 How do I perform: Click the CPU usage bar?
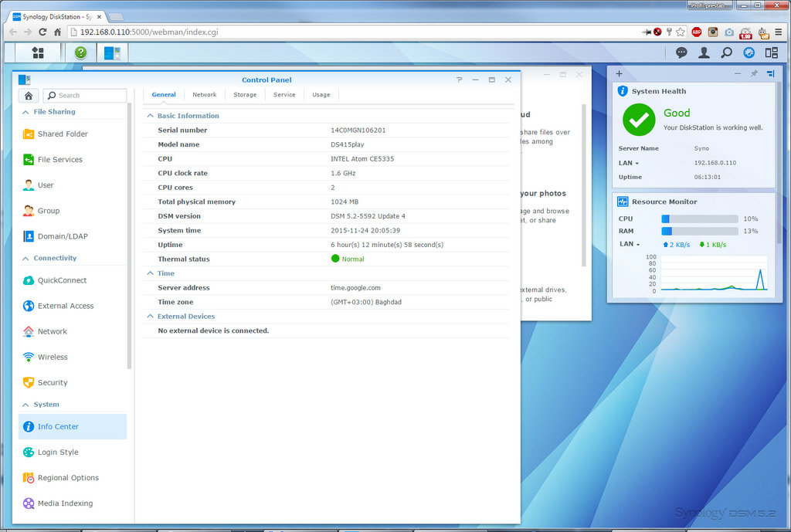pos(700,219)
